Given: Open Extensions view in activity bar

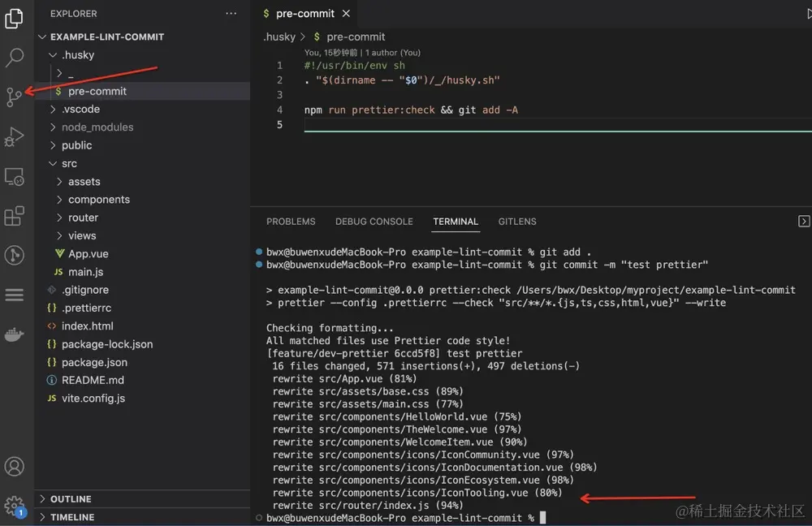Looking at the screenshot, I should coord(14,216).
